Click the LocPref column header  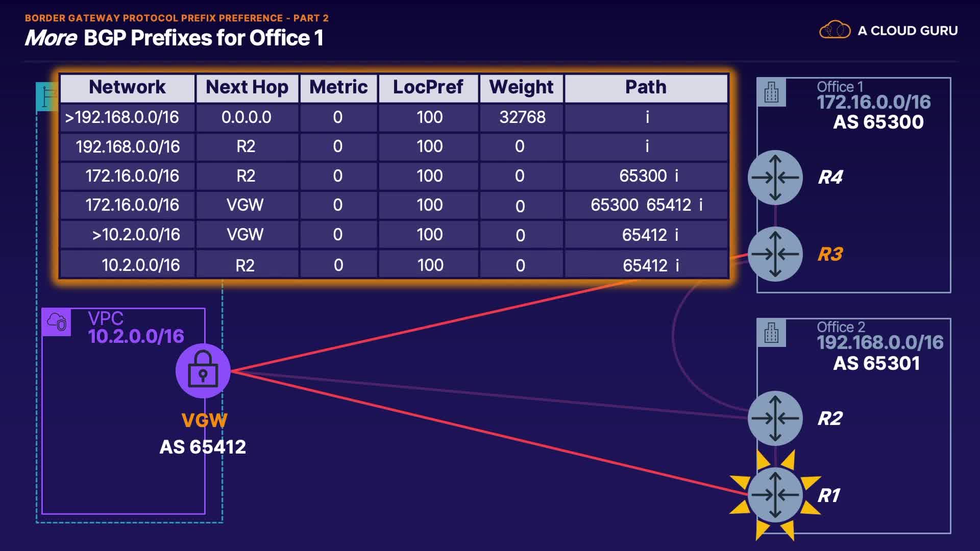point(428,87)
